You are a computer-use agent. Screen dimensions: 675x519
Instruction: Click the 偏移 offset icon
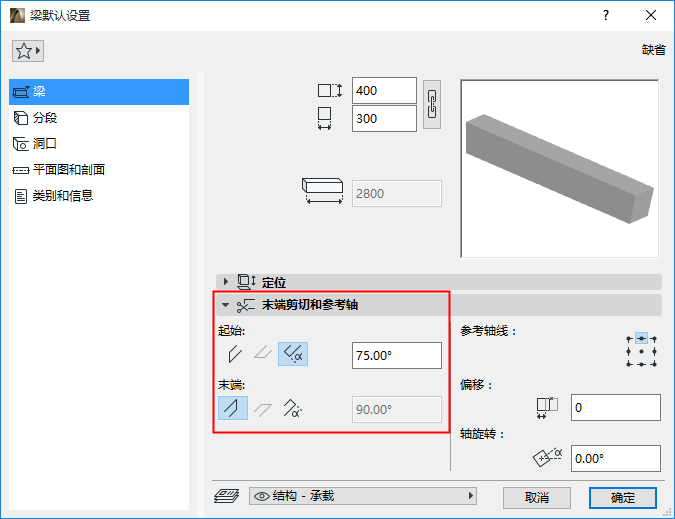(x=547, y=408)
